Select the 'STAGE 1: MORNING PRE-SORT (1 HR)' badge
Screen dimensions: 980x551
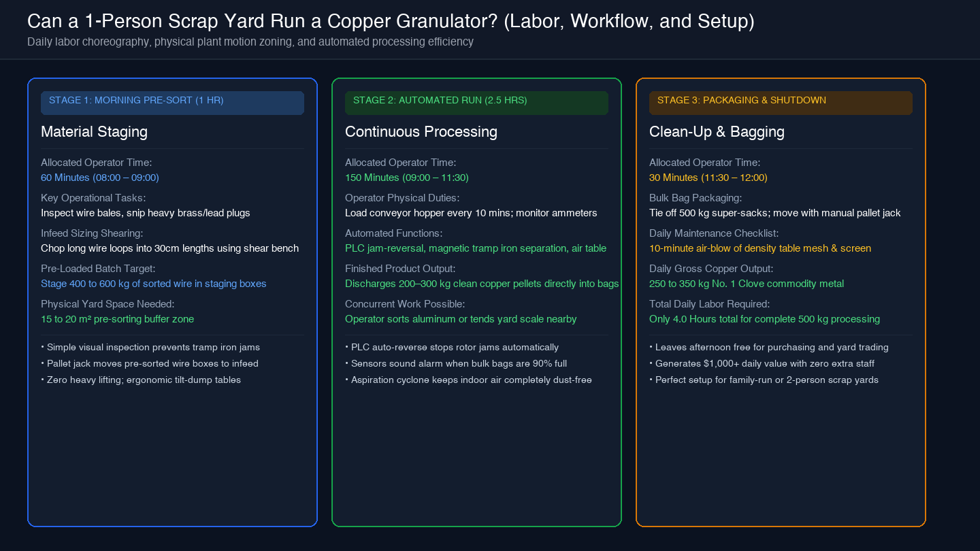coord(172,103)
